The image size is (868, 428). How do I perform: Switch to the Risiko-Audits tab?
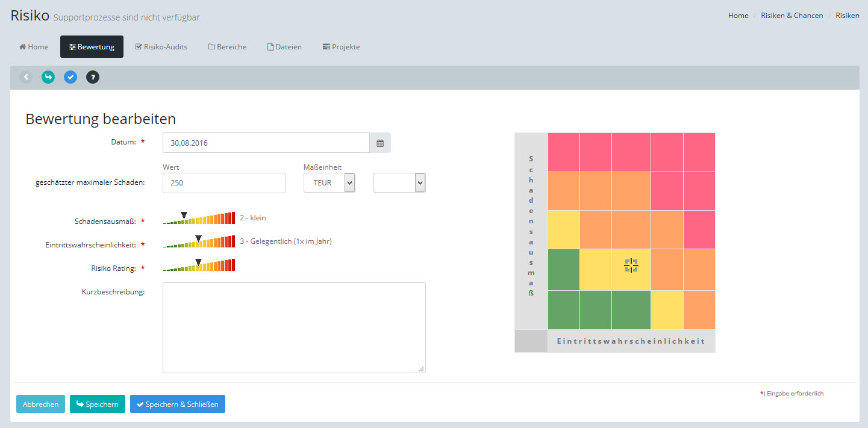point(161,47)
